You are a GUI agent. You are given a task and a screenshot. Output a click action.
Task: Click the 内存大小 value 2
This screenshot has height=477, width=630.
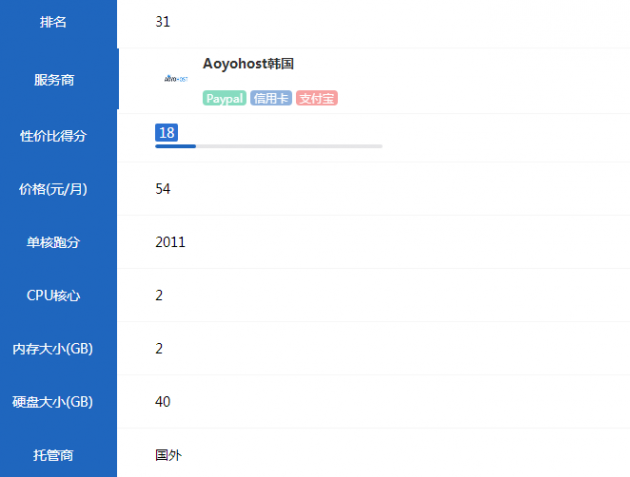[159, 348]
